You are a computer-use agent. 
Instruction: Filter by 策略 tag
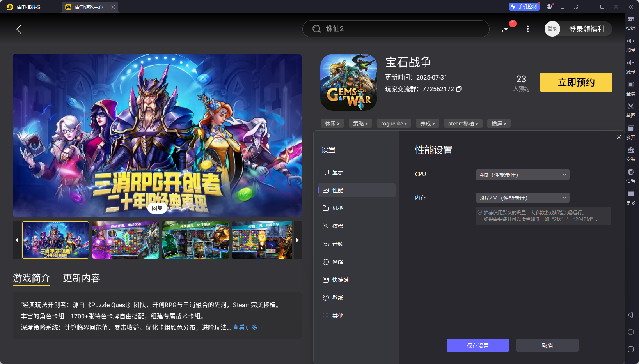click(360, 124)
